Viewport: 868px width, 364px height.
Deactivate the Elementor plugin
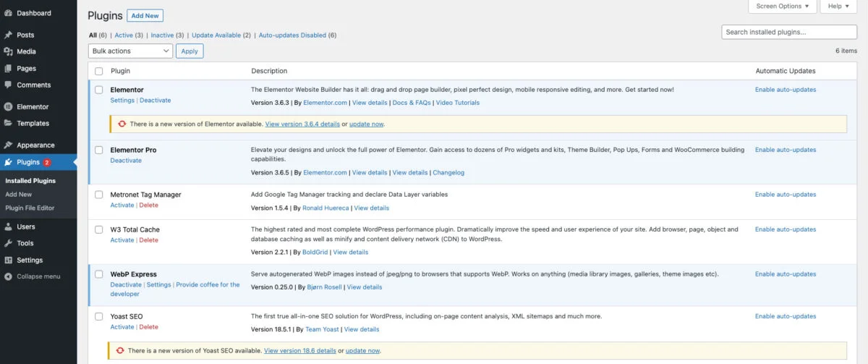155,100
